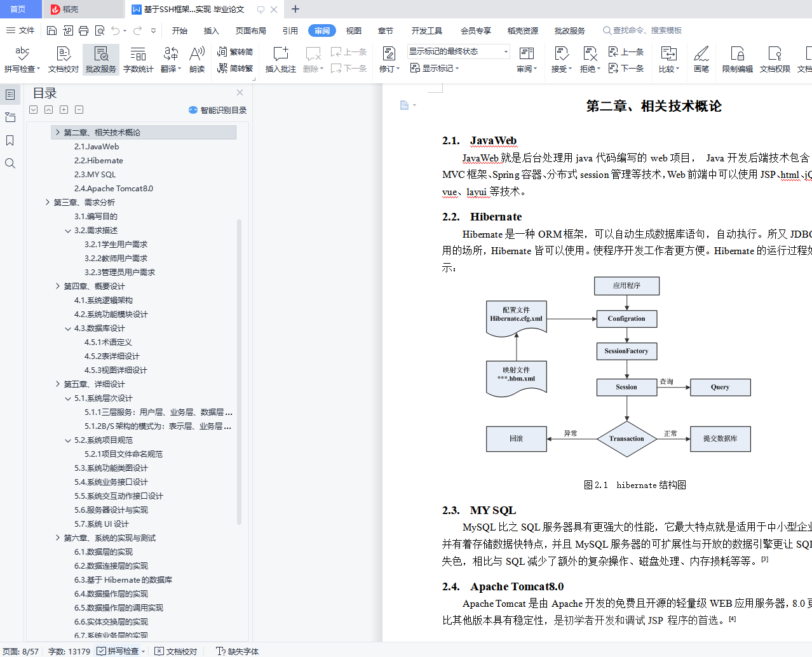
Task: Open the 文件 menu
Action: click(20, 30)
